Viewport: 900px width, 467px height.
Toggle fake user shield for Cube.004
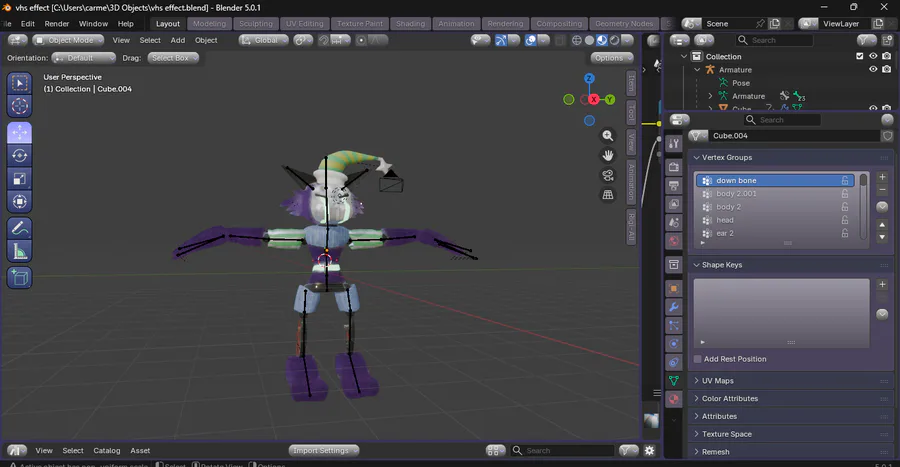pyautogui.click(x=887, y=136)
